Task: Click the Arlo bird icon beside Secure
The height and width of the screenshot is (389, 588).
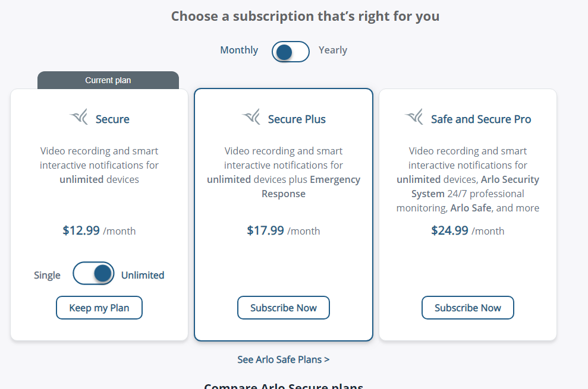Action: click(x=78, y=116)
